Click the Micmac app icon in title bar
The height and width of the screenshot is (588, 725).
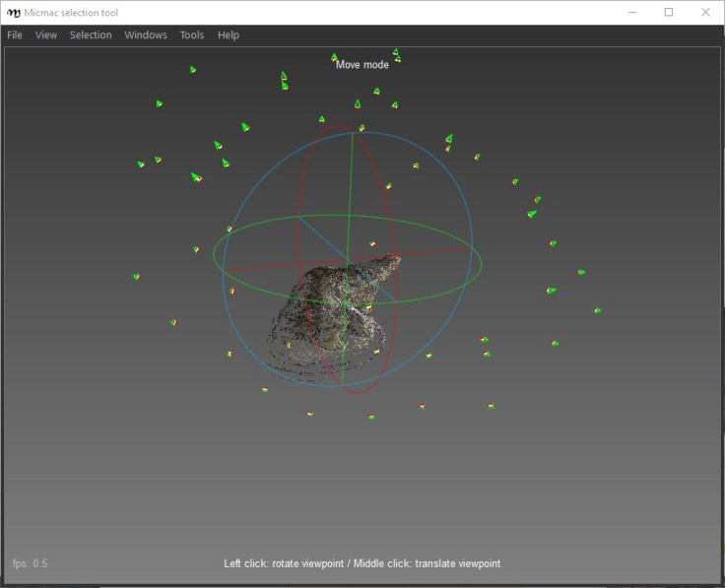pyautogui.click(x=14, y=12)
